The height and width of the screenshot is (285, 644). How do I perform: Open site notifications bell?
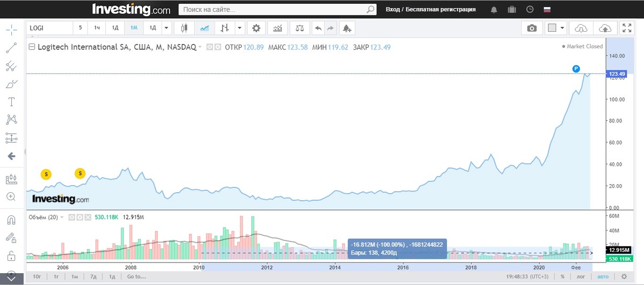click(x=494, y=10)
